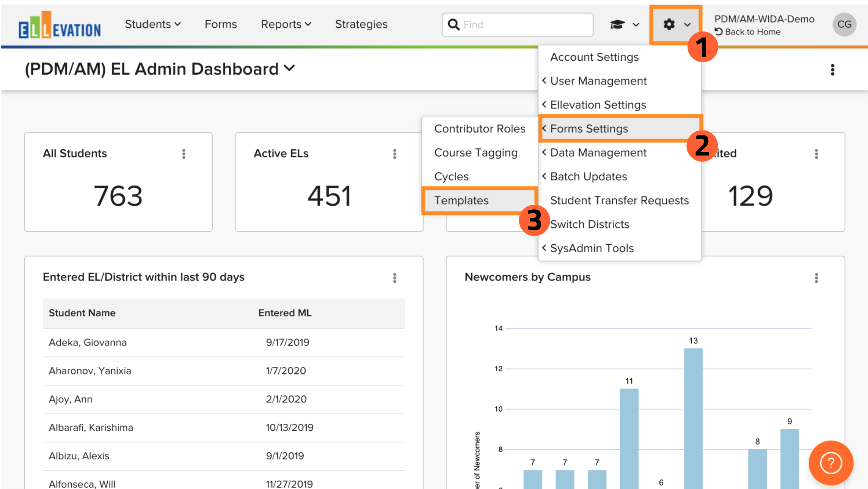Image resolution: width=868 pixels, height=489 pixels.
Task: Click student Aharonov, Yanixia
Action: click(x=90, y=371)
